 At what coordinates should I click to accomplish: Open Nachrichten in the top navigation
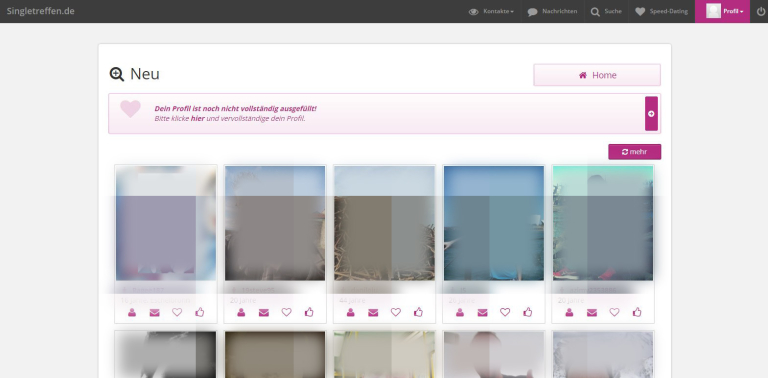552,11
